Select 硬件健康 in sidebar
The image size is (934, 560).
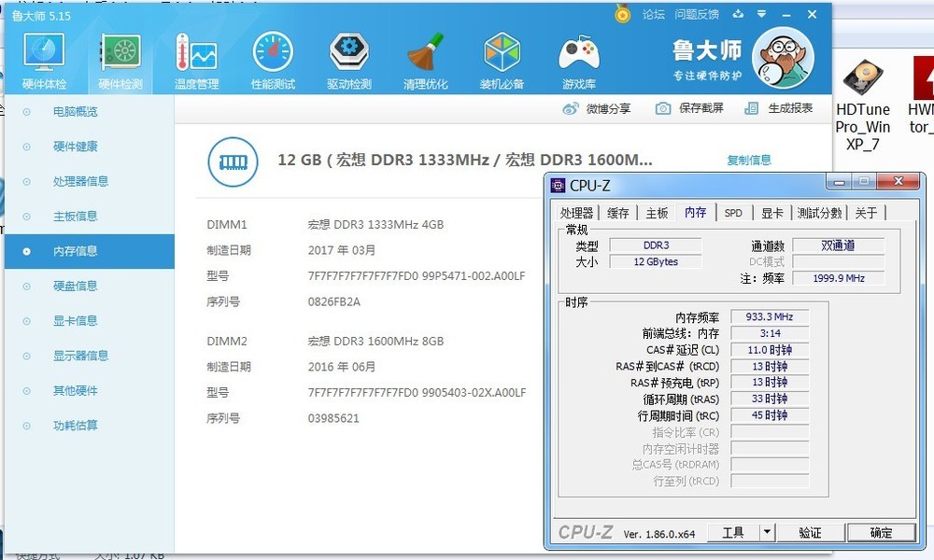[90, 147]
